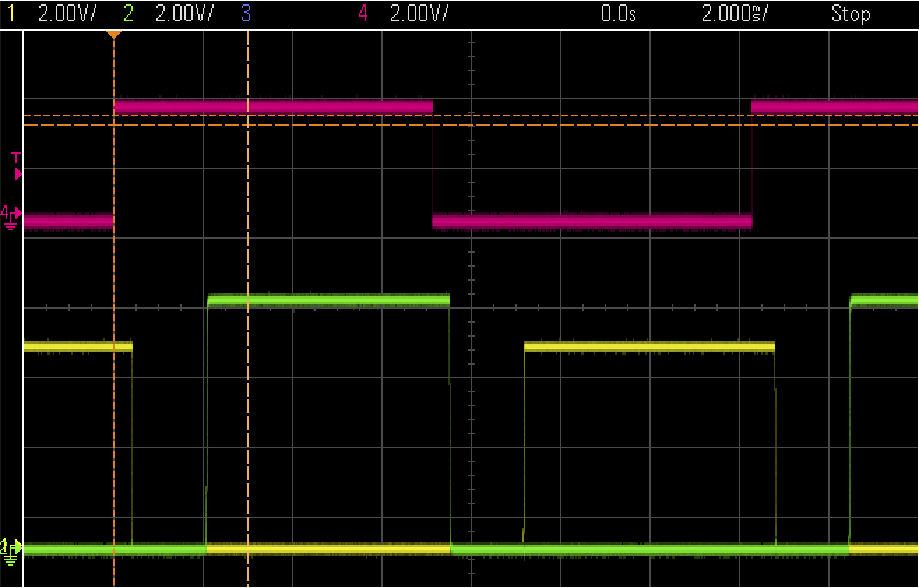
Task: Select the right vertical dashed cursor line
Action: pyautogui.click(x=248, y=419)
